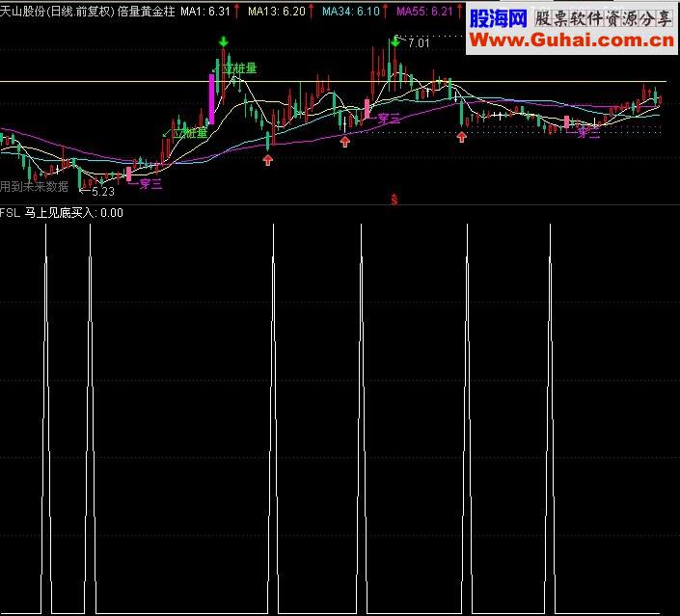Screen dimensions: 680x616
Task: Click the red up arrow after MA55: 6.21
Action: [x=460, y=11]
